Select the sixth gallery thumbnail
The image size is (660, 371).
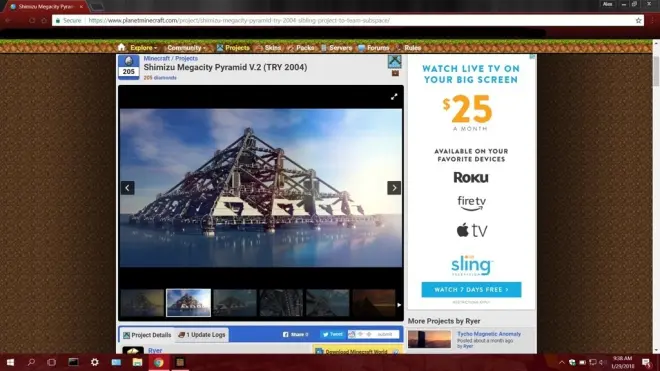coord(374,302)
